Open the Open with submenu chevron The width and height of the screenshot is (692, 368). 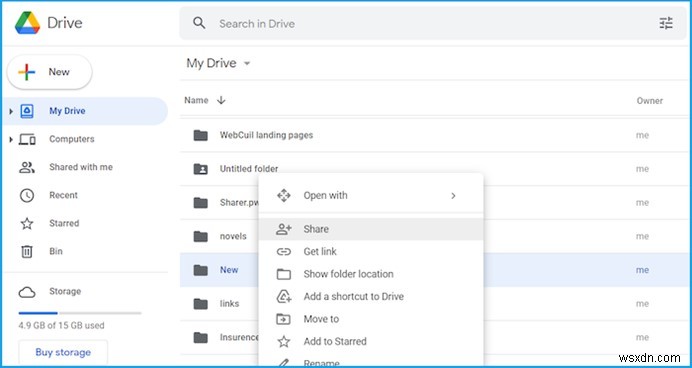point(453,195)
